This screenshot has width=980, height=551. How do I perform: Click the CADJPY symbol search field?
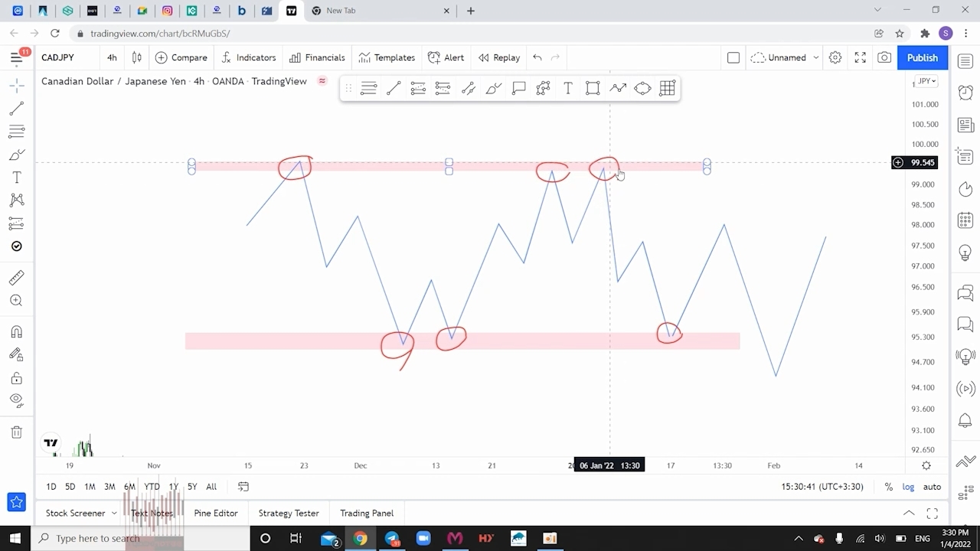pyautogui.click(x=58, y=57)
